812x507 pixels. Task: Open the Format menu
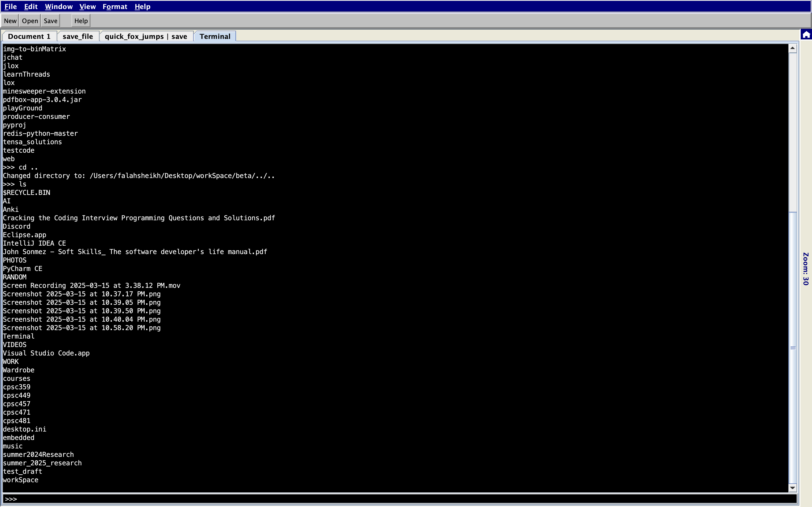[115, 6]
